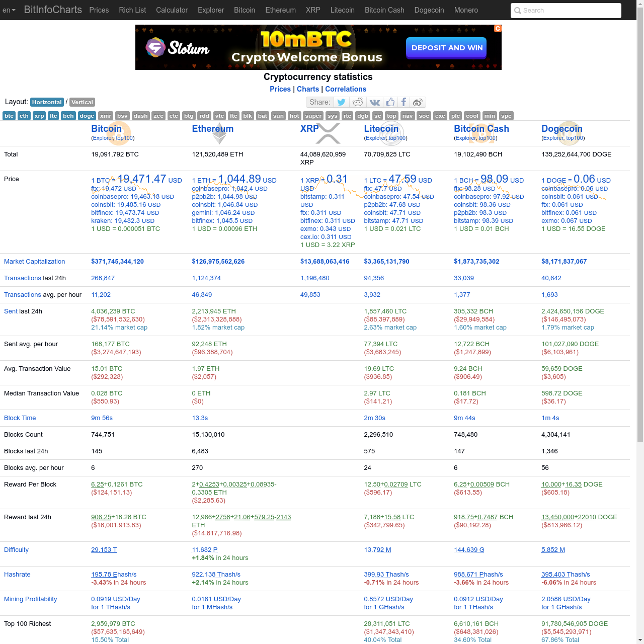
Task: Open the Litecoin column heading link
Action: pos(381,129)
